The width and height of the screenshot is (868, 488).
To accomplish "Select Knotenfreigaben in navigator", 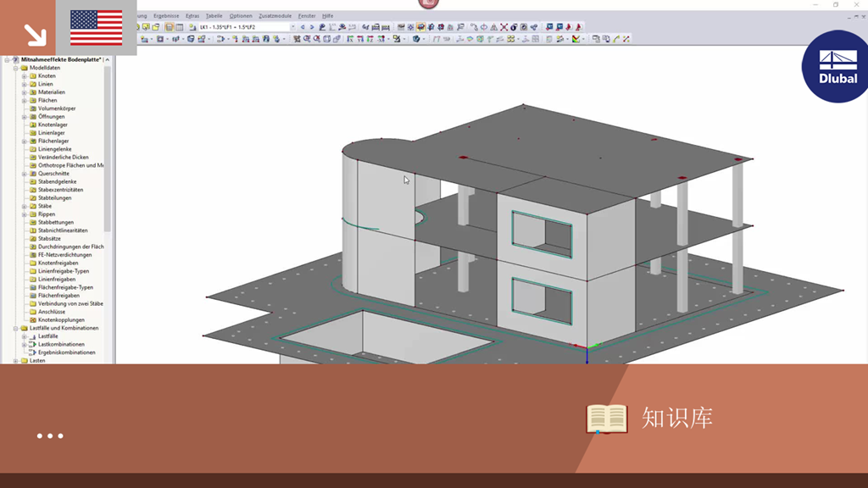I will pyautogui.click(x=58, y=263).
